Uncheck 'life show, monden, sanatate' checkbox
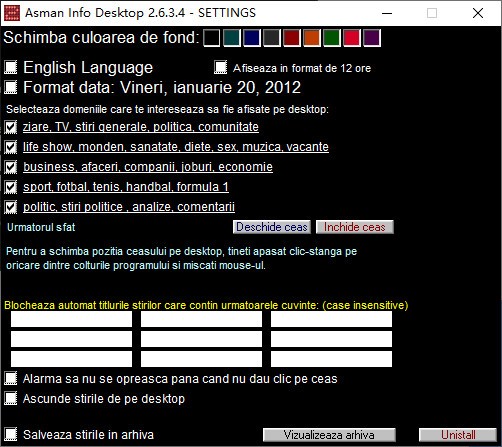 pos(11,147)
